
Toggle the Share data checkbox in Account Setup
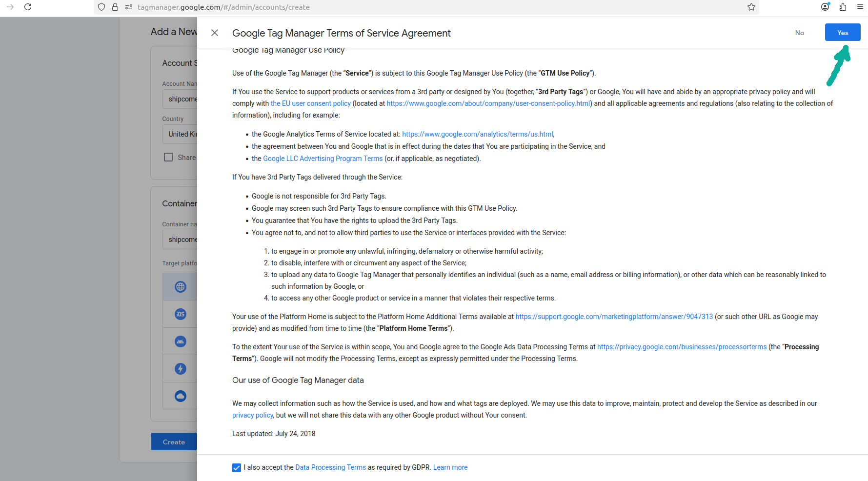[x=168, y=157]
